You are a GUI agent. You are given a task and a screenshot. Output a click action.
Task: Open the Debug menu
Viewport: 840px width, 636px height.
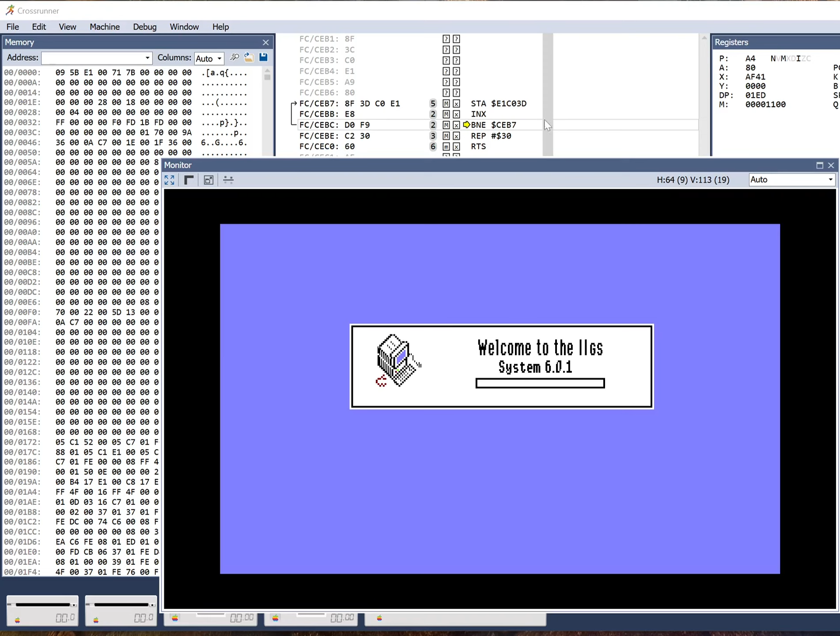[144, 27]
